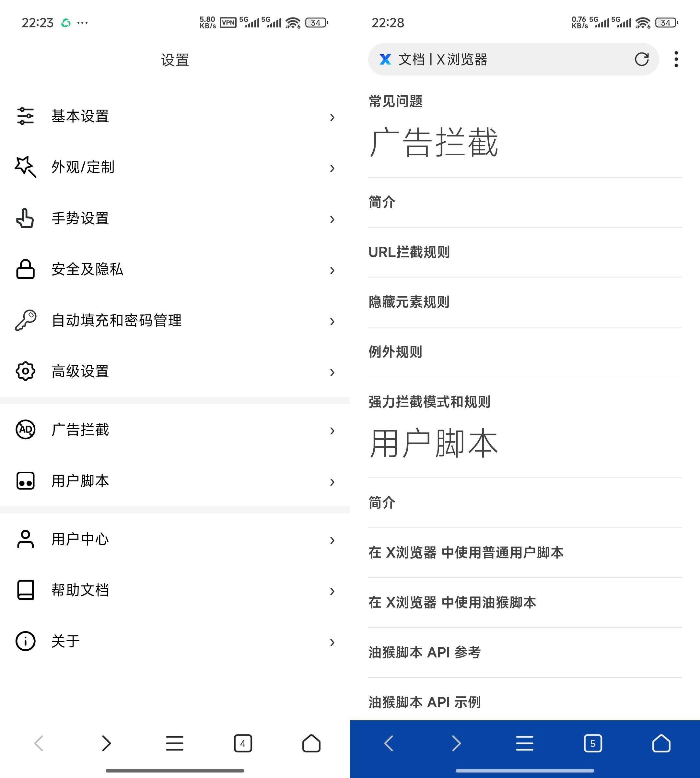The height and width of the screenshot is (778, 700).
Task: Expand 广告拦截 via its chevron
Action: [x=332, y=430]
